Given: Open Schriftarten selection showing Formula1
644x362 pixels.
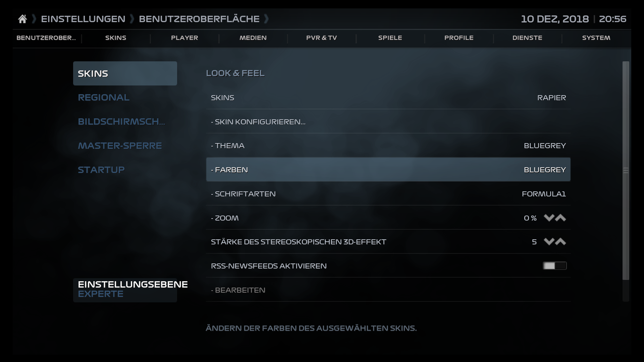Looking at the screenshot, I should (x=388, y=194).
